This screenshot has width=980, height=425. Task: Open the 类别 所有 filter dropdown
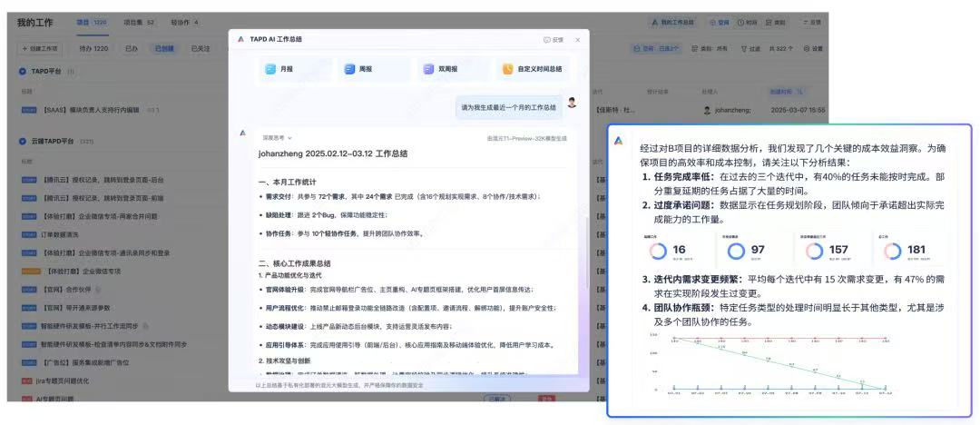pyautogui.click(x=710, y=48)
